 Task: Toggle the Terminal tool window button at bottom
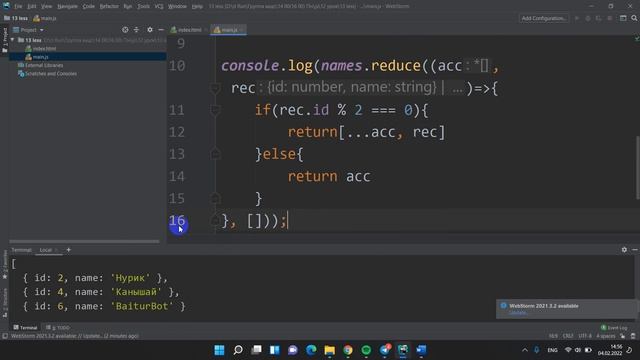25,328
